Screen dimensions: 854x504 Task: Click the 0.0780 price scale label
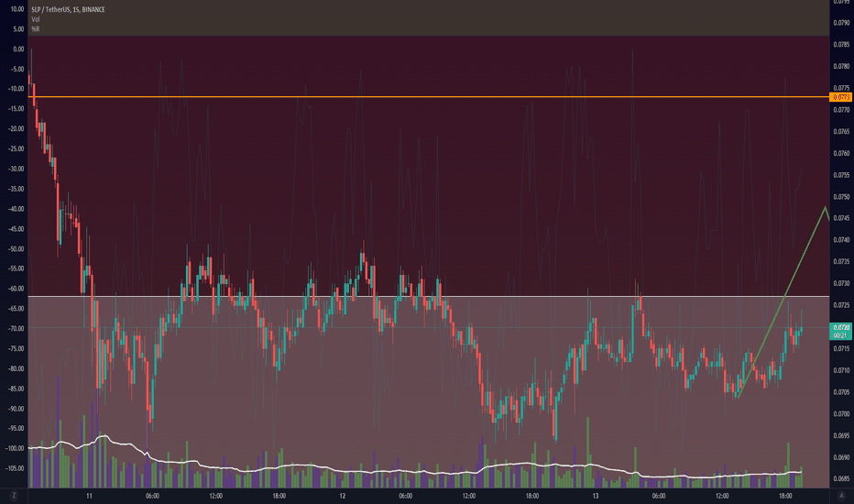pyautogui.click(x=841, y=67)
